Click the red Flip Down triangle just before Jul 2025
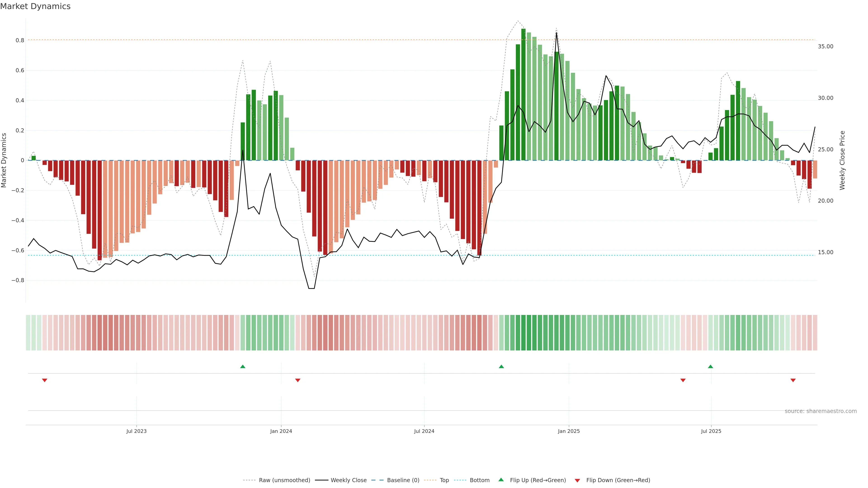Screen dimensions: 868x488 click(x=683, y=380)
